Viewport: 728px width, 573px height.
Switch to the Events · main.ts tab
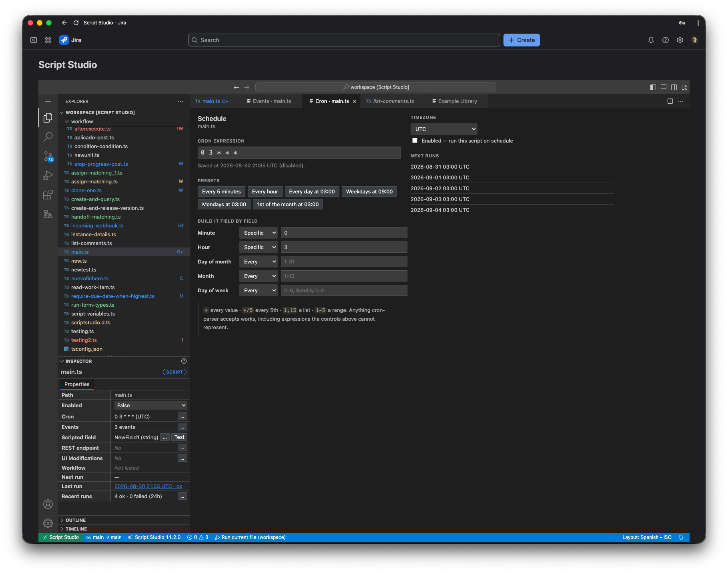[x=271, y=101]
